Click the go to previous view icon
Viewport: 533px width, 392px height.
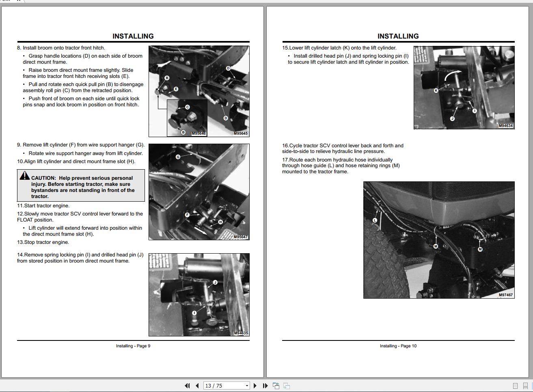276,386
